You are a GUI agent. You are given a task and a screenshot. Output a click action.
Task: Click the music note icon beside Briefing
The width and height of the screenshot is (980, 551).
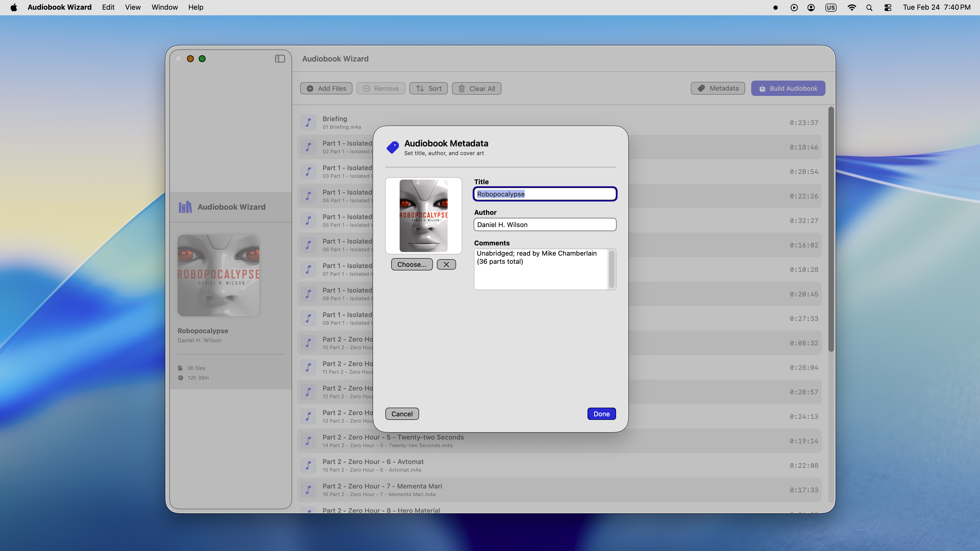308,122
